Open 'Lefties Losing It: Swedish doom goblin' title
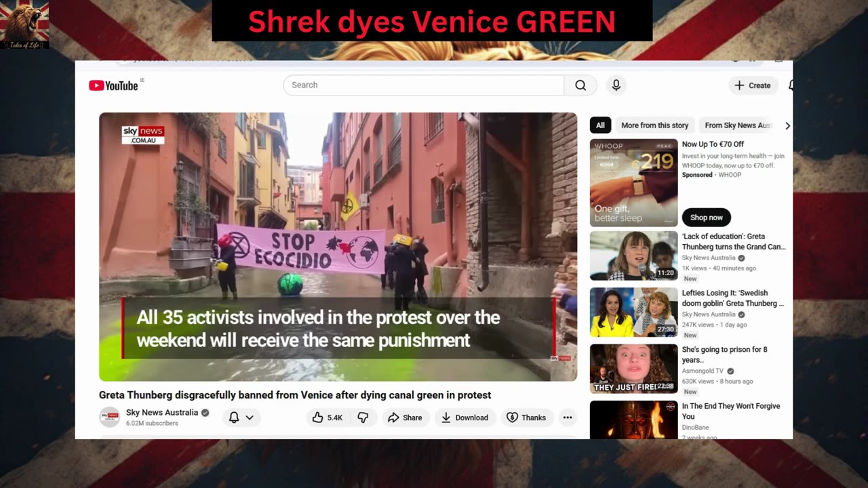Screen dimensions: 868x488 pyautogui.click(x=733, y=298)
